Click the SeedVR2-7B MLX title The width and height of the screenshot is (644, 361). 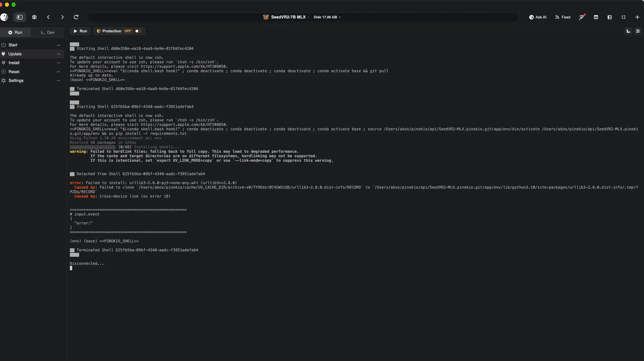pos(288,17)
